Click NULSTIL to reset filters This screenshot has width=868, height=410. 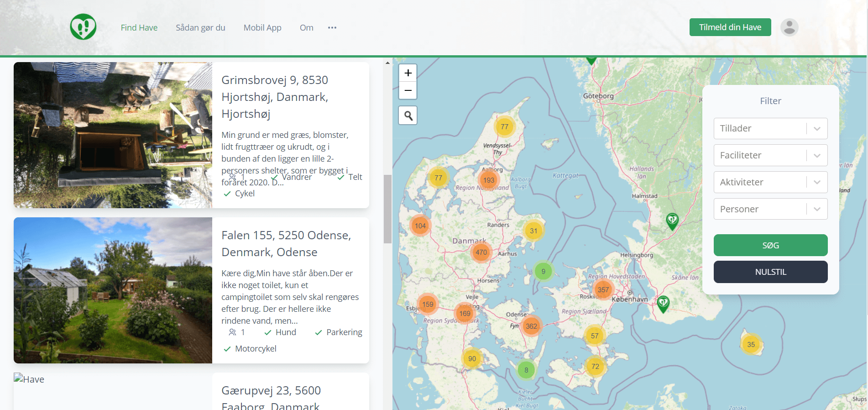pyautogui.click(x=770, y=272)
